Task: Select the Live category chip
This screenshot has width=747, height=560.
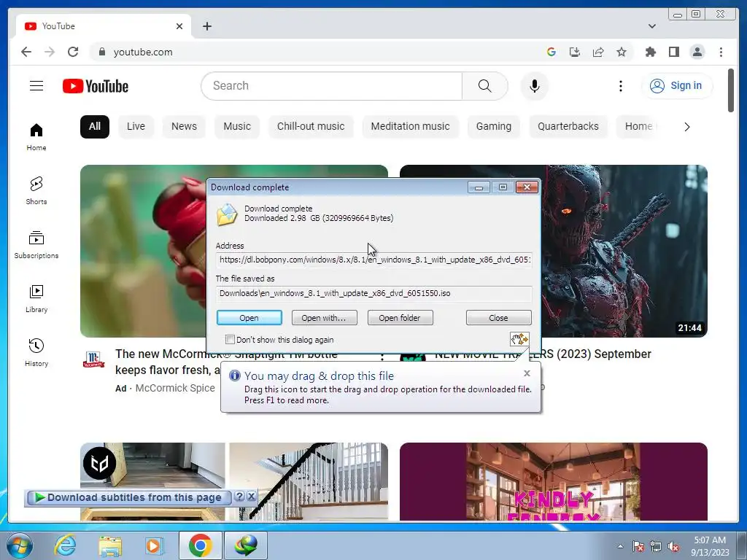Action: (x=136, y=127)
